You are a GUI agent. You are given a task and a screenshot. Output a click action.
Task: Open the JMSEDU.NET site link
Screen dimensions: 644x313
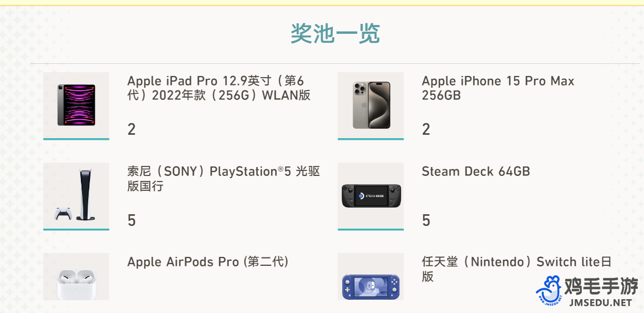click(x=600, y=303)
